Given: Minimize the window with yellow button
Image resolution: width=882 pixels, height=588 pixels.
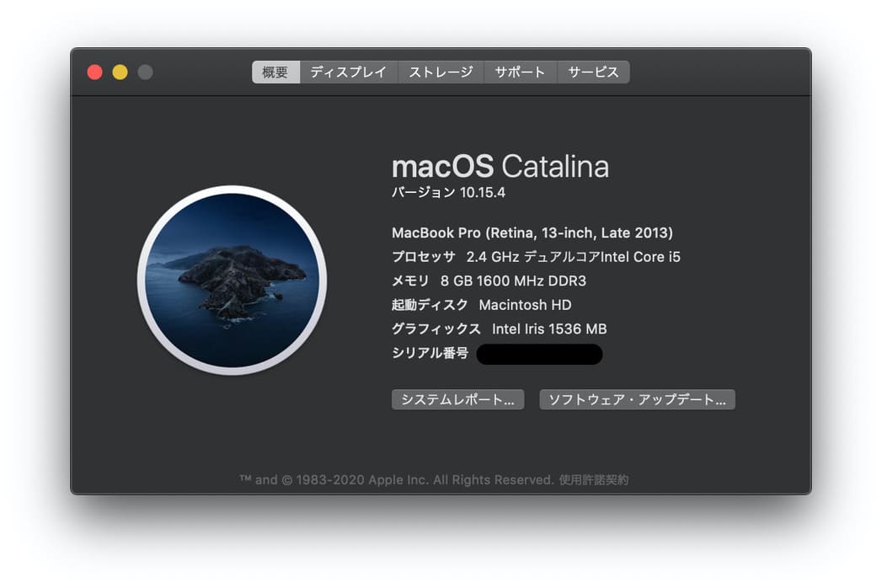Looking at the screenshot, I should pyautogui.click(x=120, y=72).
